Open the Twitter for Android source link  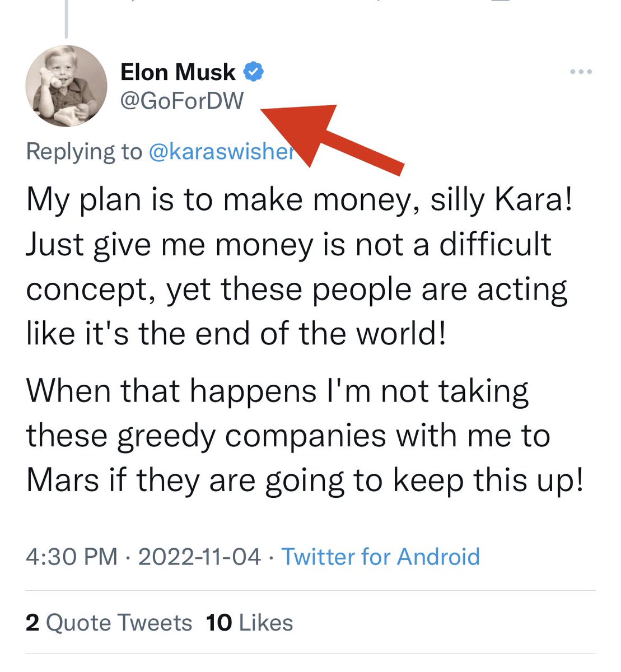380,557
